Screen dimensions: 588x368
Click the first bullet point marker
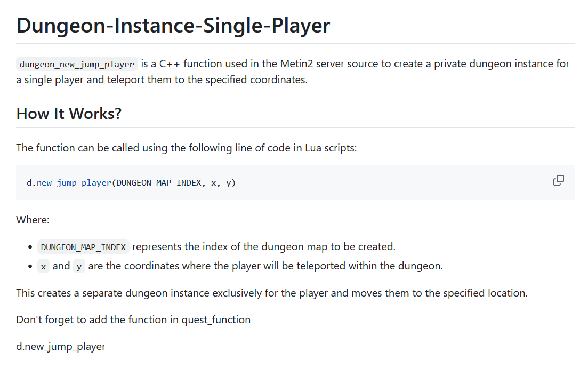click(x=30, y=247)
